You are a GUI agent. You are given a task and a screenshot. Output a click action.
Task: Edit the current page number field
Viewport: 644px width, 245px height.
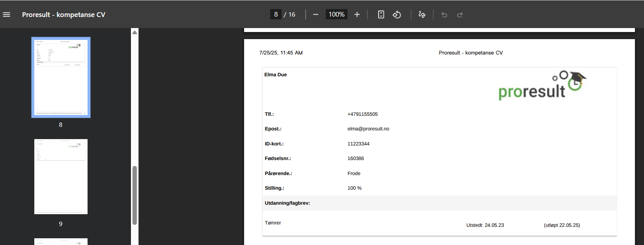[276, 14]
